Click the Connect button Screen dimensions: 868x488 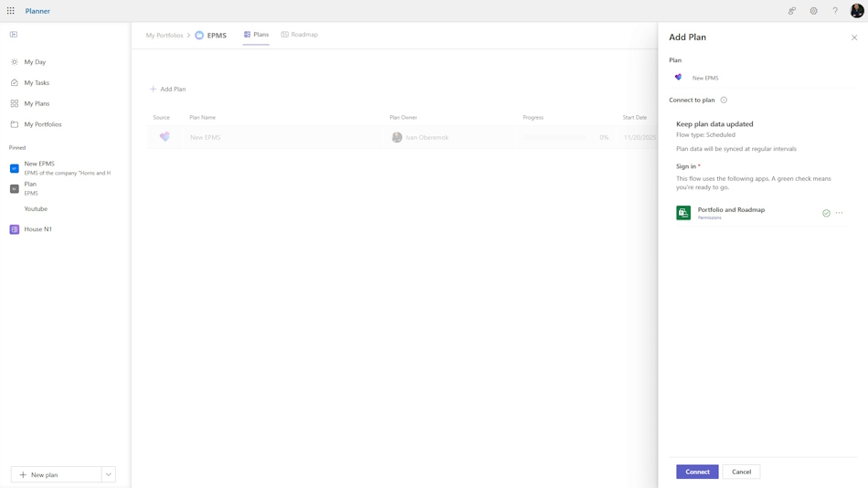pos(697,472)
